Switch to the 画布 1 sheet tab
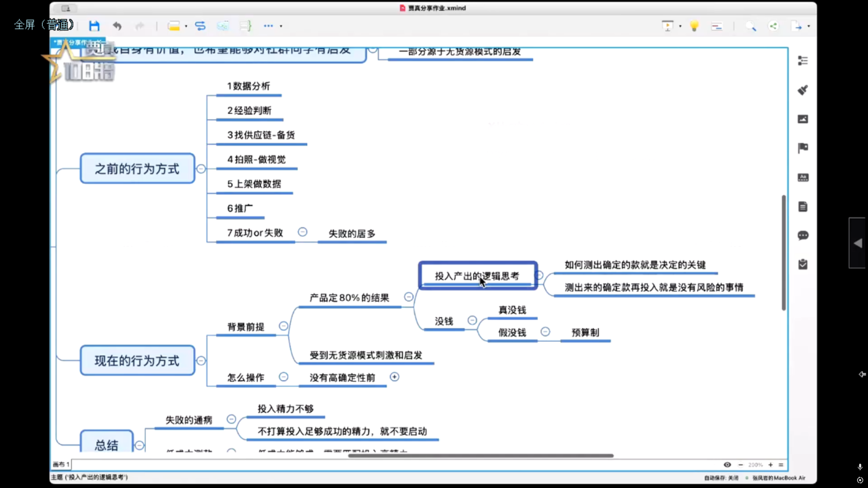Screen dimensions: 868x488 pyautogui.click(x=61, y=465)
